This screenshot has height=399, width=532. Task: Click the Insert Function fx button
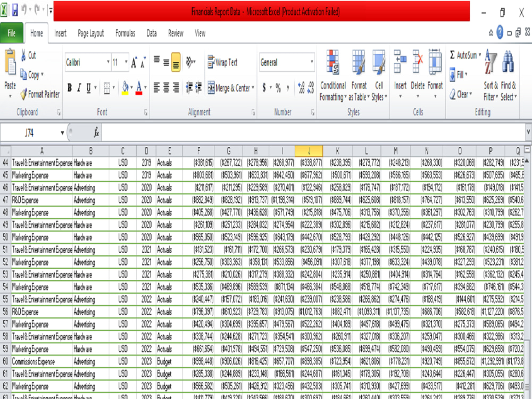point(96,132)
